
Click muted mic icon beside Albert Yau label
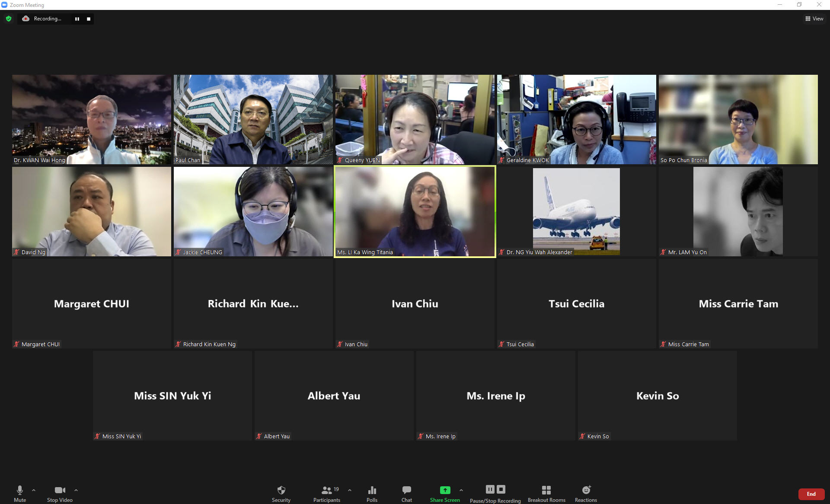[x=259, y=436]
